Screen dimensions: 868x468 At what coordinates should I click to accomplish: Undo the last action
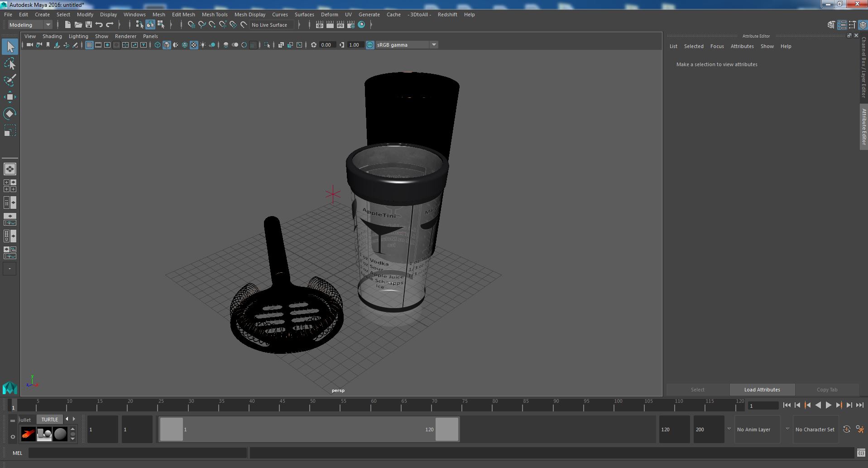[x=99, y=25]
